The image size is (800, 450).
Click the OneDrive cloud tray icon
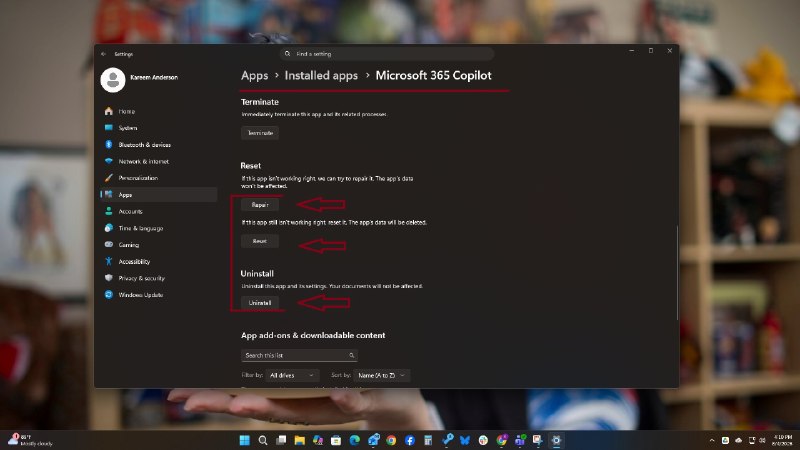738,440
